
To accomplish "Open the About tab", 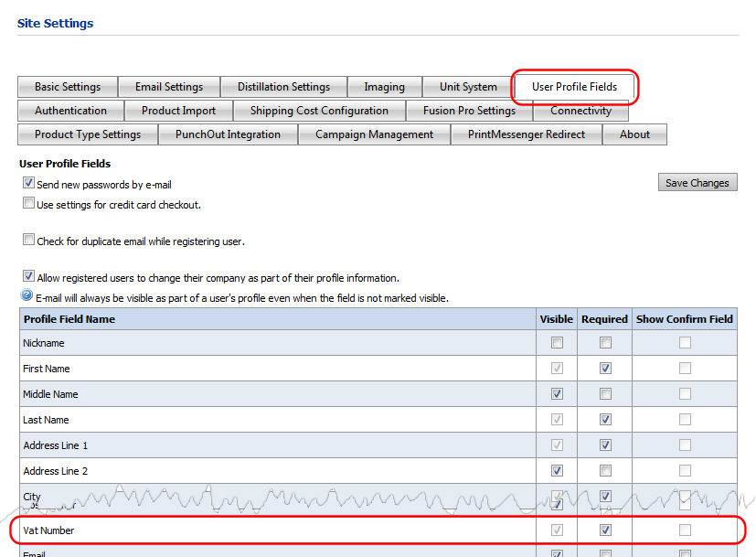I will (x=634, y=134).
